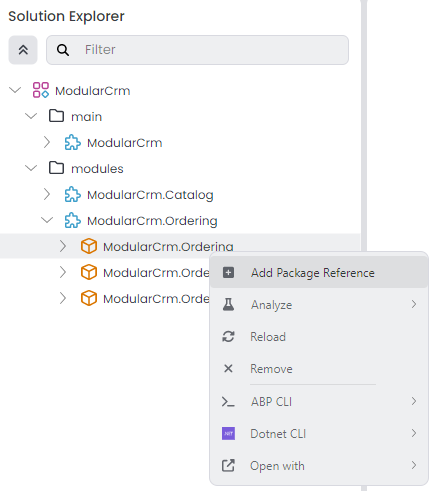The image size is (435, 491).
Task: Click the ABP CLI submenu arrow
Action: 414,401
